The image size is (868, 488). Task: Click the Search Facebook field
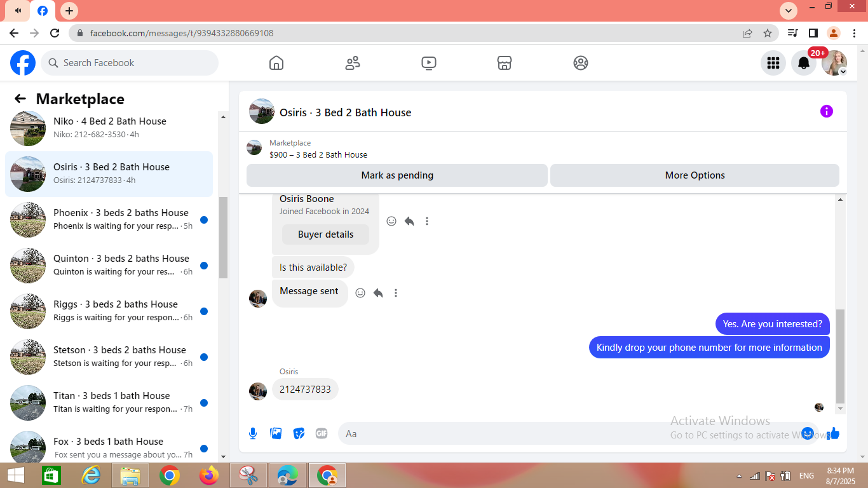[130, 63]
